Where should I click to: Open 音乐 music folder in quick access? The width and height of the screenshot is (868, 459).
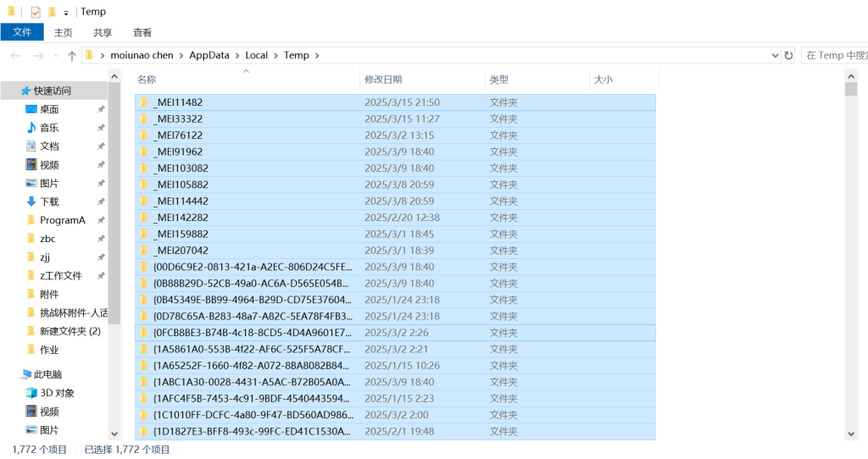tap(49, 128)
